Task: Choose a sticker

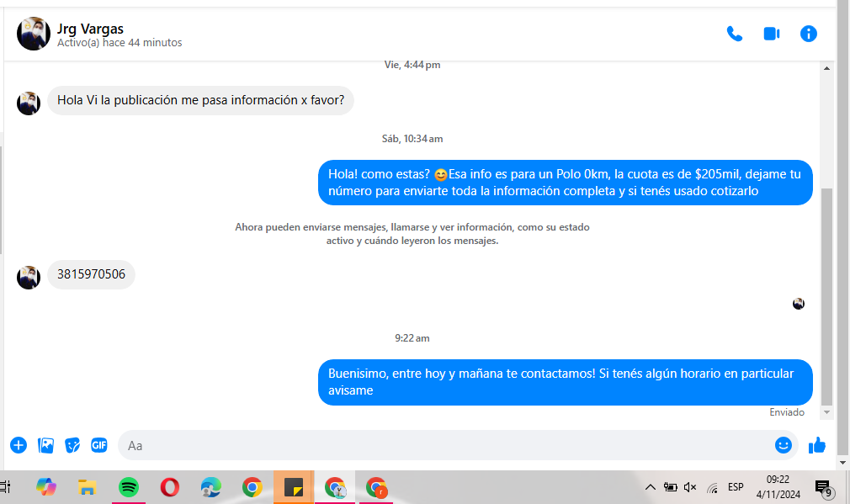Action: click(72, 445)
